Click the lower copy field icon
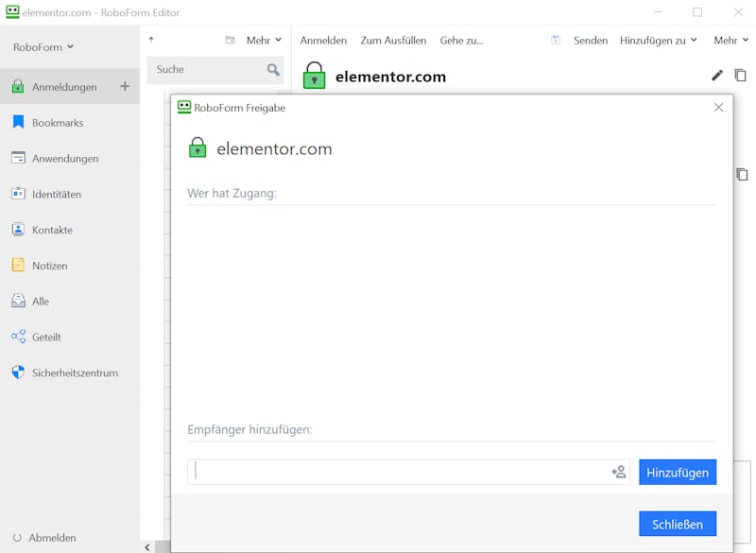756x553 pixels. tap(742, 174)
